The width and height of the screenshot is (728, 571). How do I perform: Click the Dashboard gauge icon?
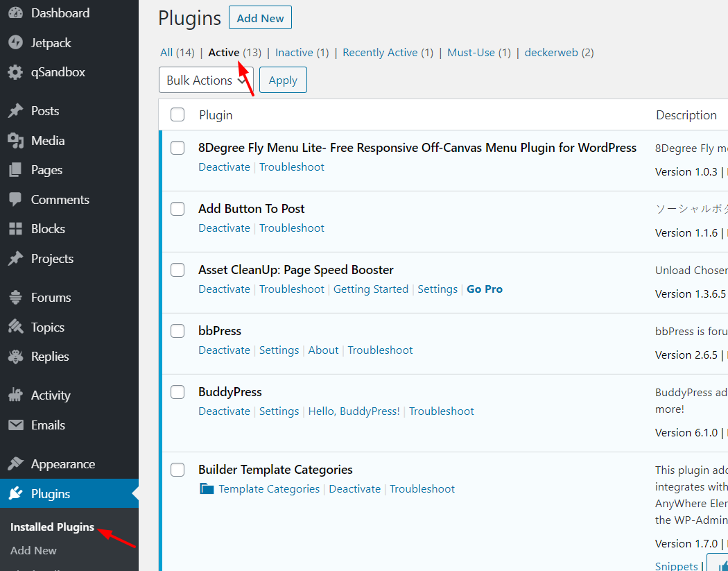coord(15,13)
